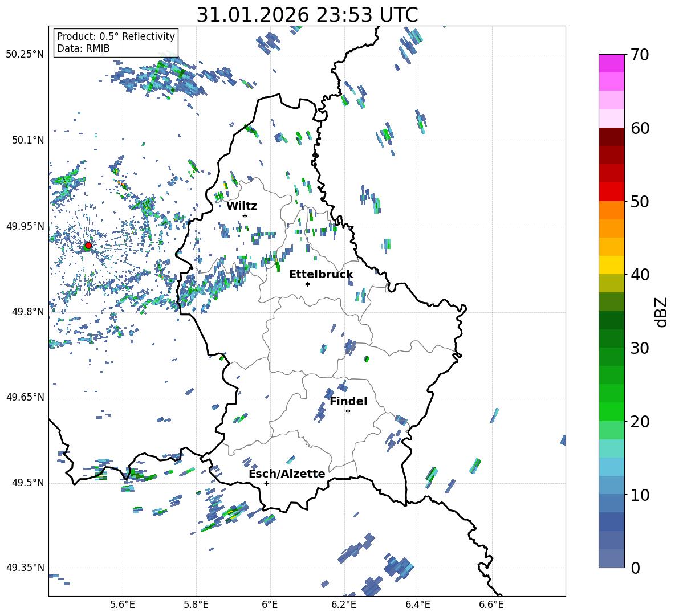This screenshot has height=616, width=675.
Task: Click the Product 0.5° Reflectivity info box
Action: pyautogui.click(x=116, y=43)
